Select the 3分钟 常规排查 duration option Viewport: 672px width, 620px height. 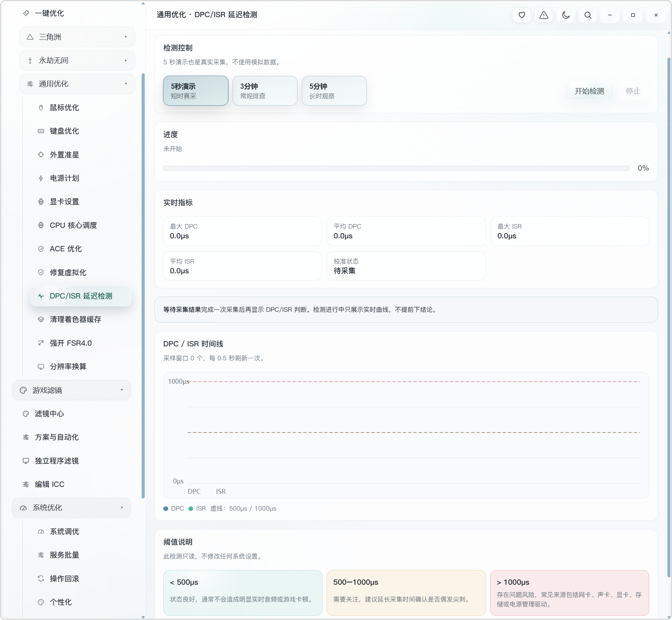pos(265,91)
